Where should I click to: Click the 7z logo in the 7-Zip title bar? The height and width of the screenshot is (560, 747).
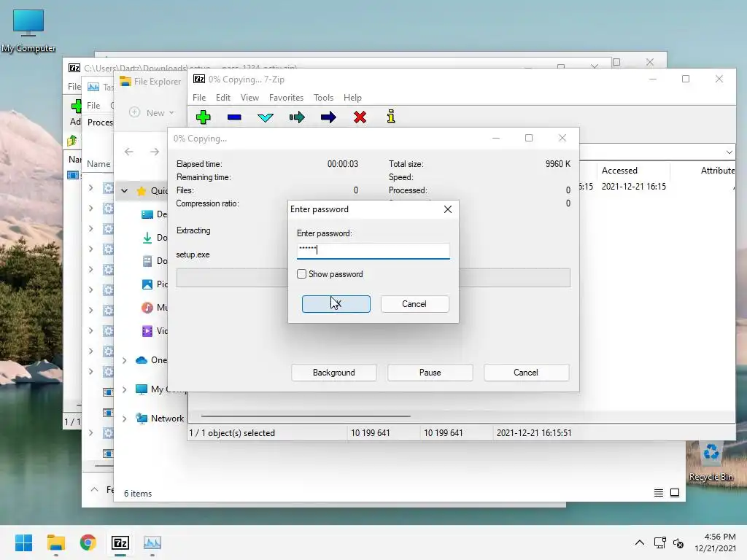tap(199, 79)
